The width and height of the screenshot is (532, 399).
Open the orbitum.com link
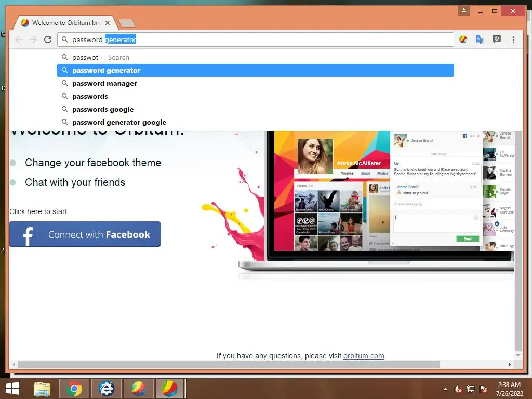point(364,356)
